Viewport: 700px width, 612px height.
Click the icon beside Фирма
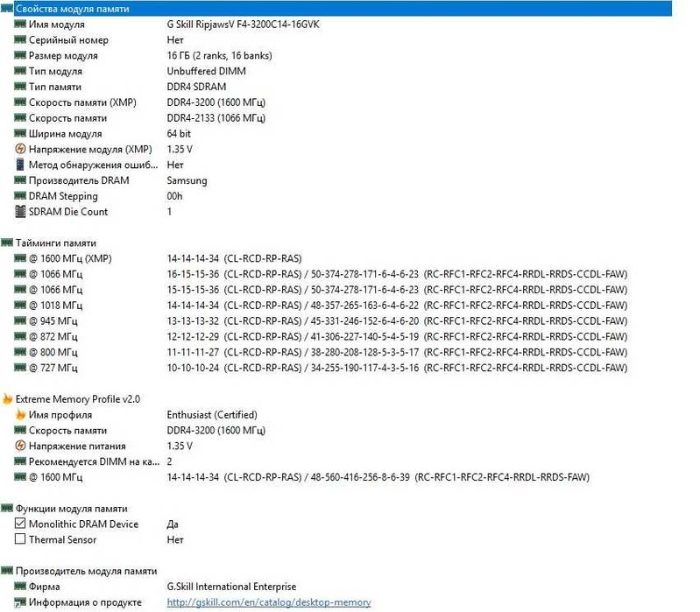pos(20,586)
